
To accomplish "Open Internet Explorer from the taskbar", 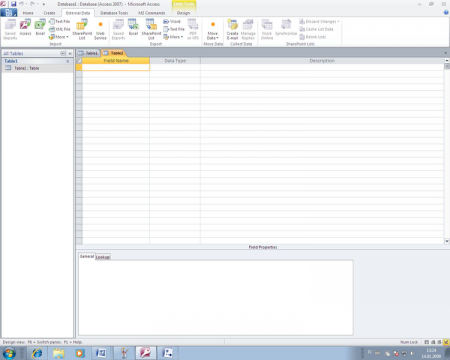I will (x=37, y=353).
